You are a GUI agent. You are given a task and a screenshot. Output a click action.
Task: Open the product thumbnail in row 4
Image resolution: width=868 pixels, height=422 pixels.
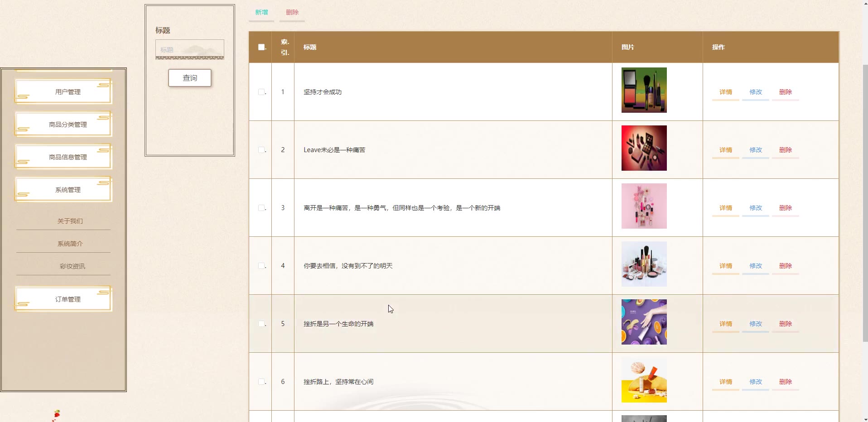click(x=644, y=264)
